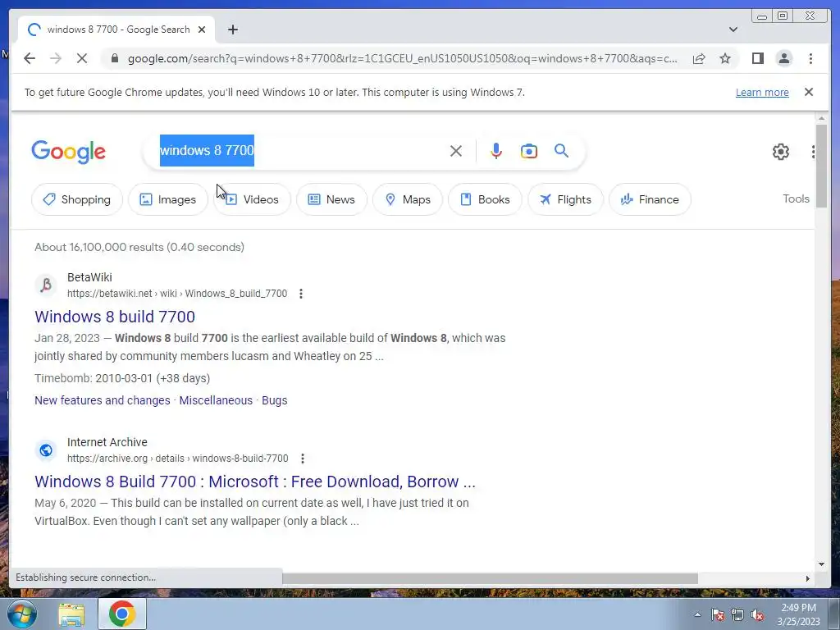The height and width of the screenshot is (630, 840).
Task: Open network status tray icon
Action: 737,614
